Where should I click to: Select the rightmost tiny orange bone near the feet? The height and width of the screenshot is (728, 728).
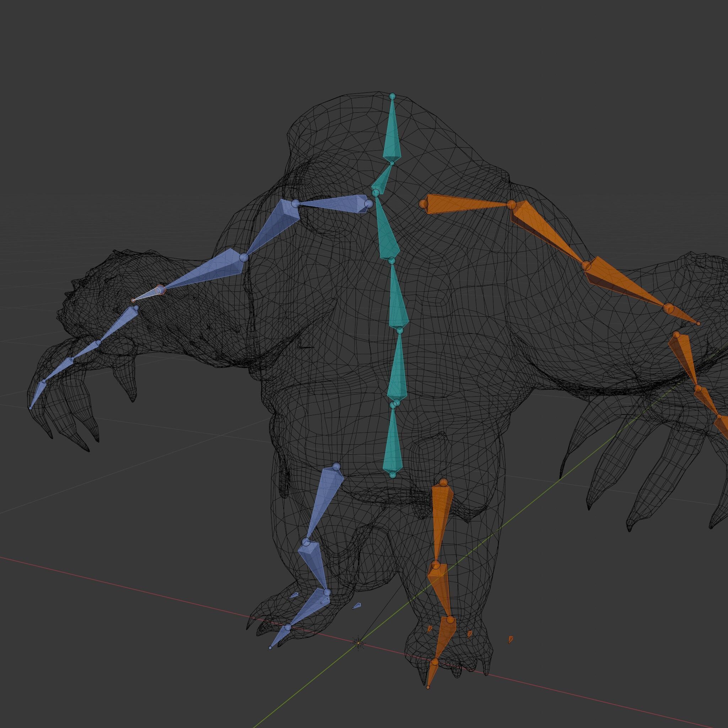coord(510,639)
